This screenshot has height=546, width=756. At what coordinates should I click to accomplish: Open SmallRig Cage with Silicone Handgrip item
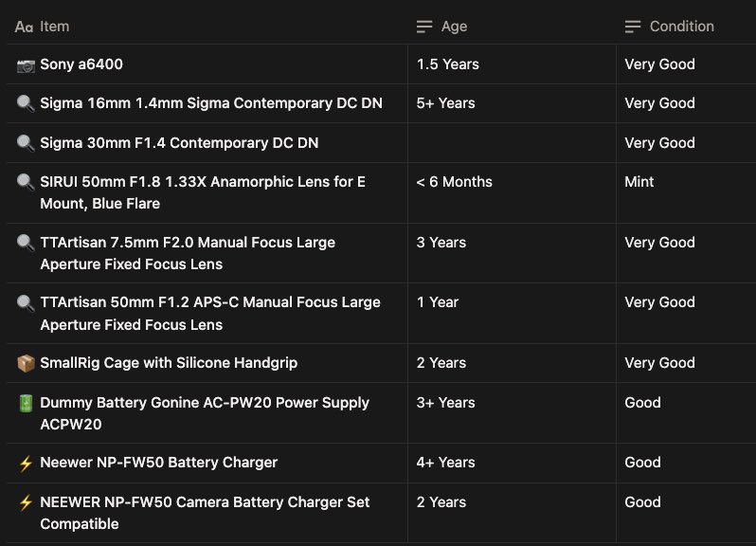tap(169, 363)
